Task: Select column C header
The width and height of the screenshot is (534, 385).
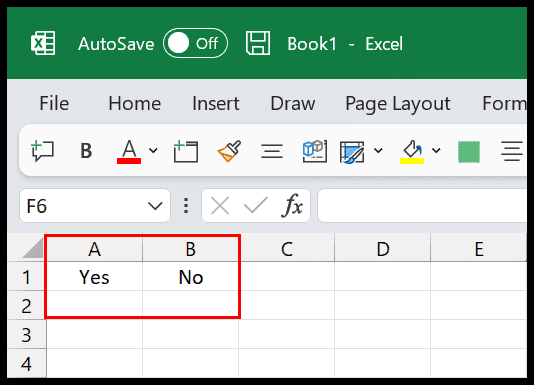Action: click(287, 249)
